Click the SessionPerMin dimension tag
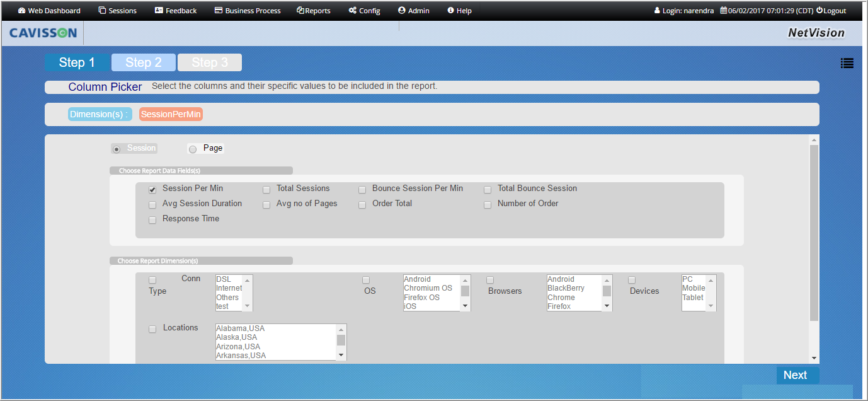Screen dimensions: 868x401 point(171,114)
